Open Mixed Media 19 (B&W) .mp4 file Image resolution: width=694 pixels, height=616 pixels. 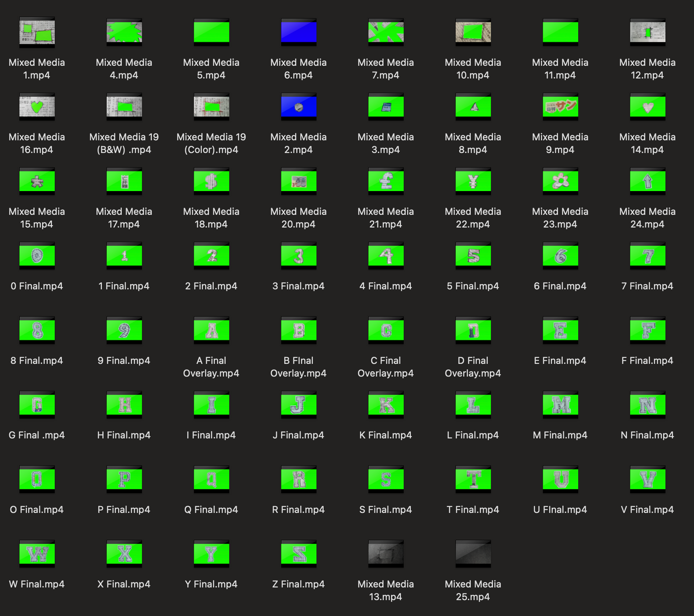pos(124,107)
